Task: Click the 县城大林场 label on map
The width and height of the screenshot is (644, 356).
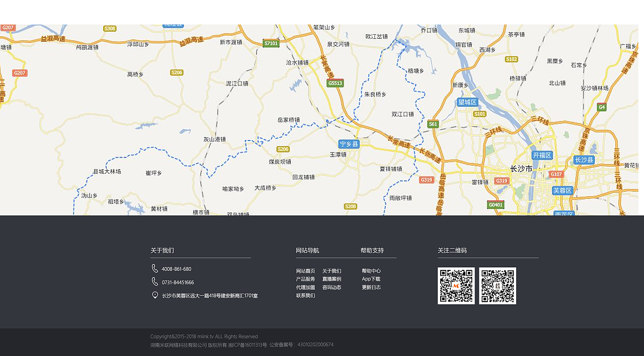Action: point(107,172)
